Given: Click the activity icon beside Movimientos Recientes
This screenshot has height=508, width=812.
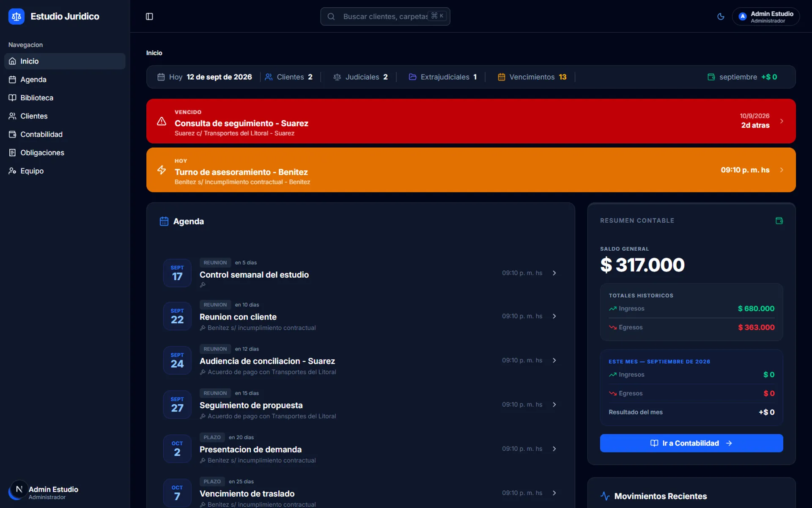Looking at the screenshot, I should tap(605, 496).
